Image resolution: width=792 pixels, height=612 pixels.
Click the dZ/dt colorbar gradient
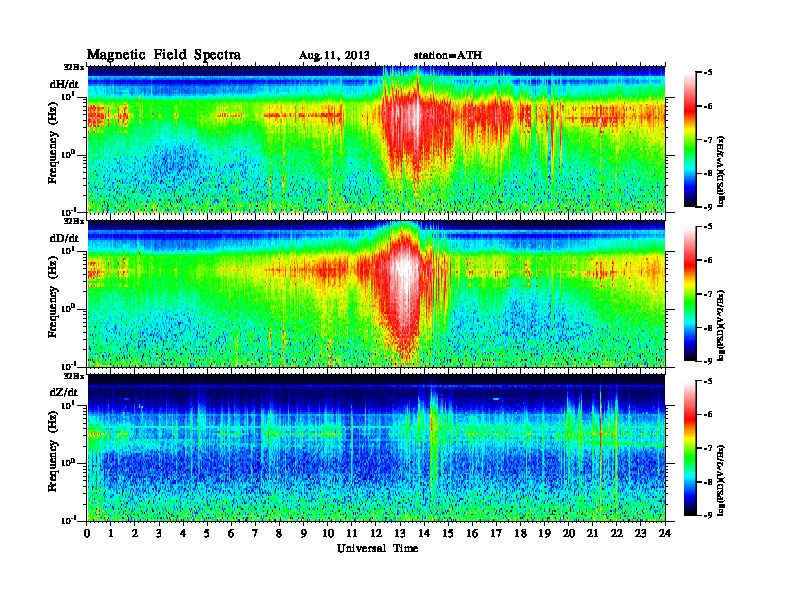click(689, 448)
